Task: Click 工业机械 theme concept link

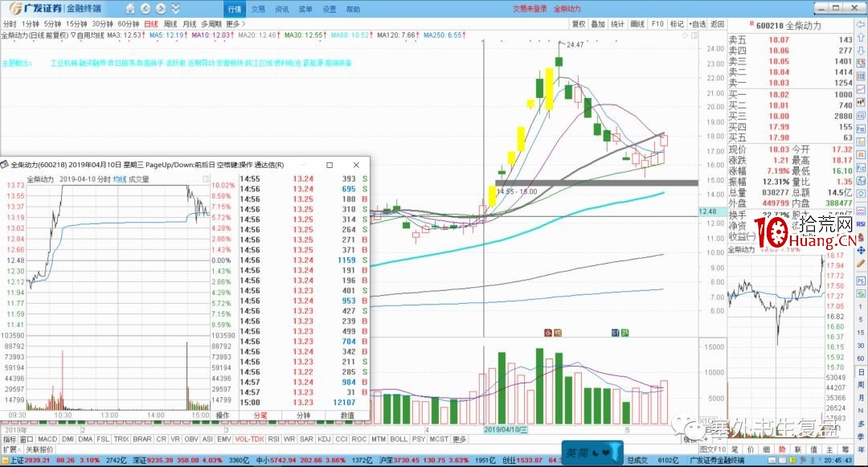Action: (x=63, y=63)
